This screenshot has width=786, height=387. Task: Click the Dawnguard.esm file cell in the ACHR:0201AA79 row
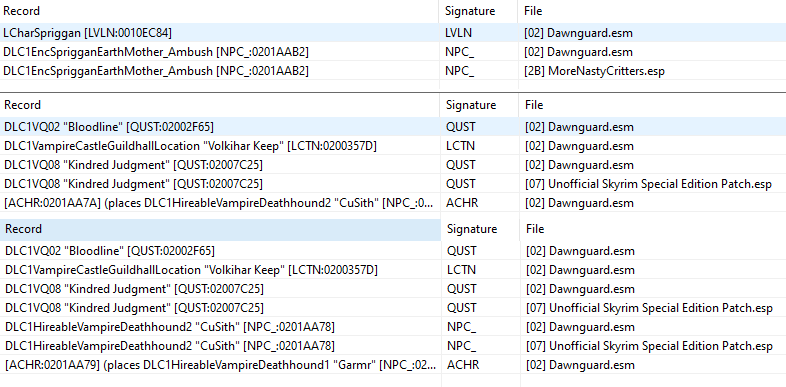580,365
